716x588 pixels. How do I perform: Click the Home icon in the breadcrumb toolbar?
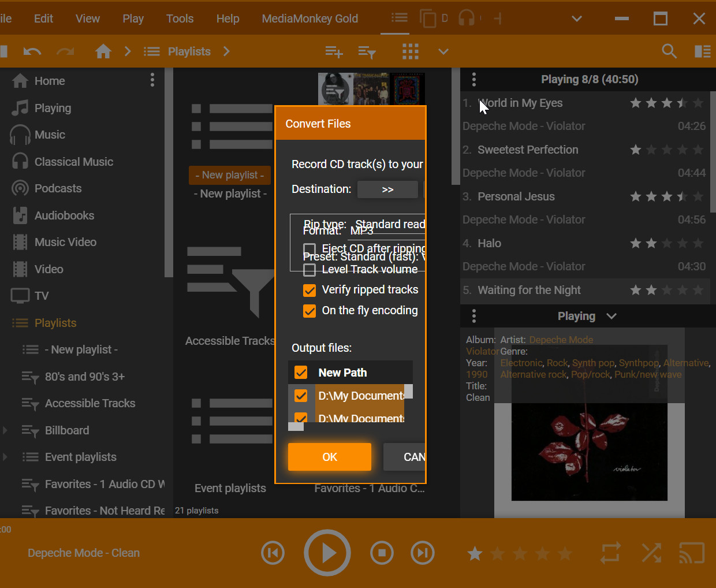coord(103,51)
